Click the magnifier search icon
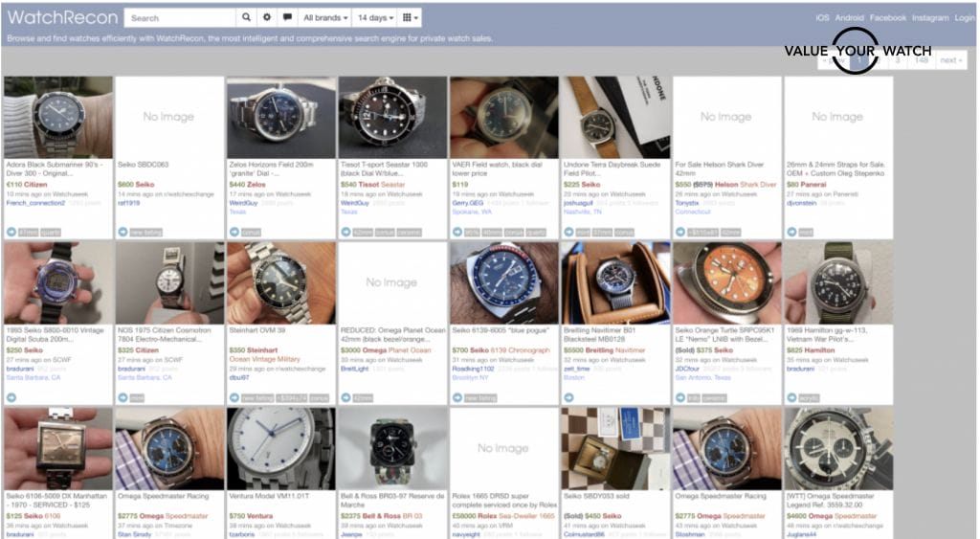Viewport: 980px width, 539px height. (x=247, y=17)
